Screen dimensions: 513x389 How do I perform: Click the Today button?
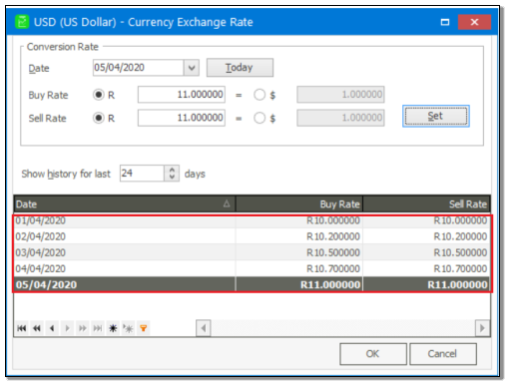coord(240,68)
